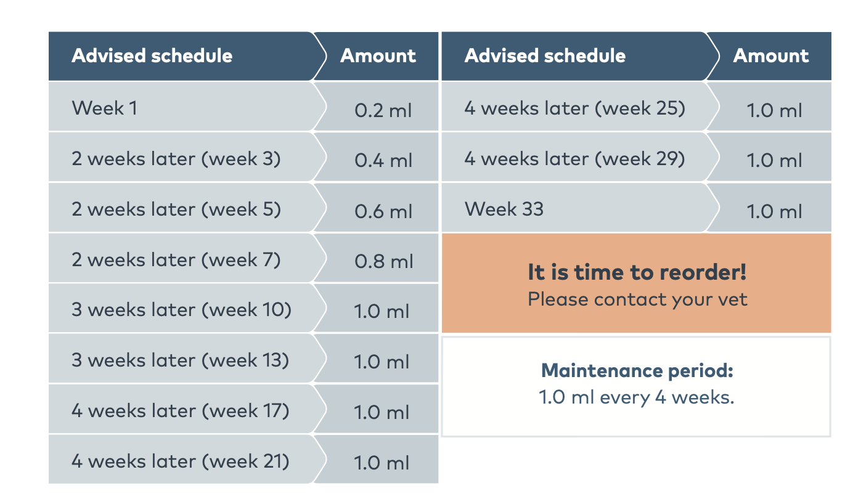Click the "4 weeks later (week 21)" row

click(x=180, y=461)
